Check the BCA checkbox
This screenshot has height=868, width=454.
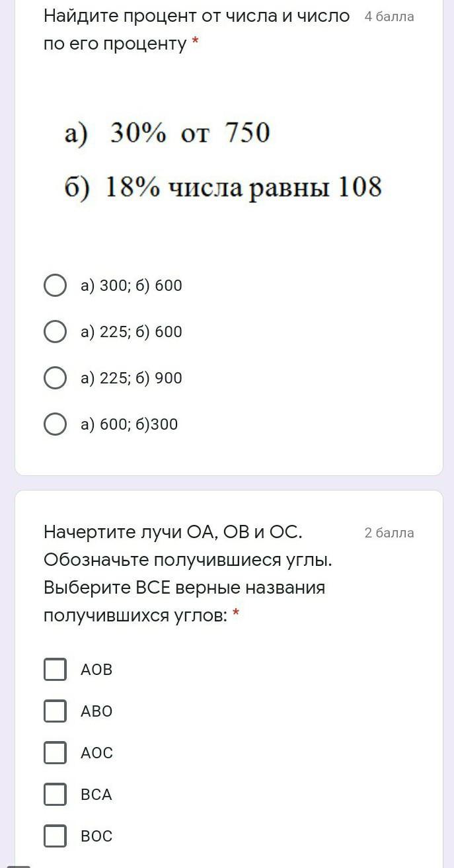point(55,794)
